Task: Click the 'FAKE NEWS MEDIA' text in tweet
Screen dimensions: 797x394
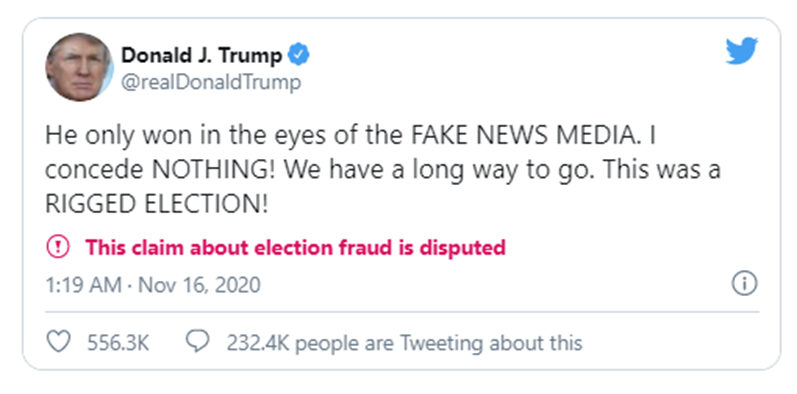Action: [522, 136]
